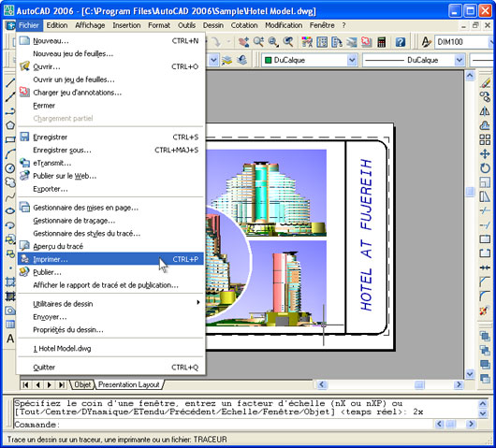Expand the DuCalque color dropdown
Viewport: 496px width, 448px height.
tap(352, 60)
